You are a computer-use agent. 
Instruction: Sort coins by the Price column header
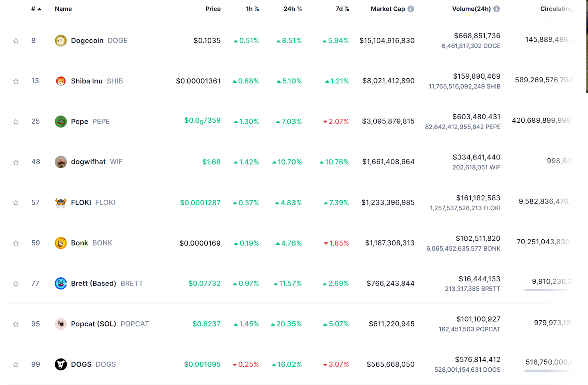pos(213,9)
